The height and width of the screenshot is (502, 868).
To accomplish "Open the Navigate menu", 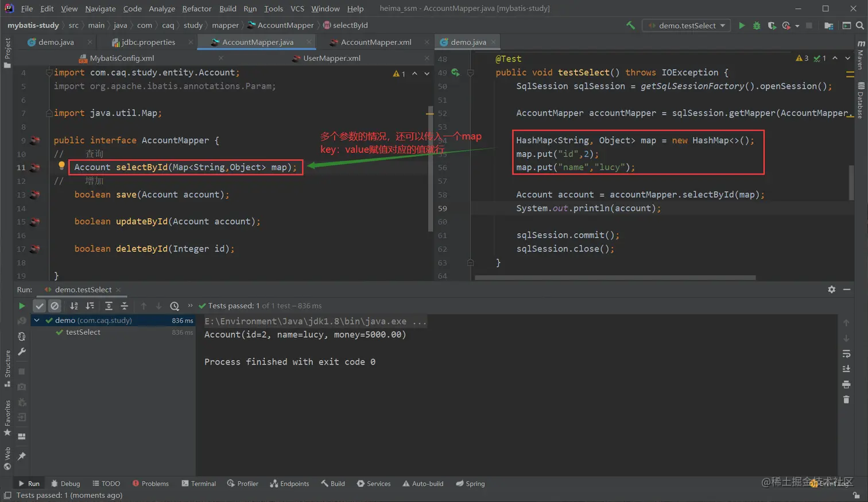I will (x=100, y=9).
